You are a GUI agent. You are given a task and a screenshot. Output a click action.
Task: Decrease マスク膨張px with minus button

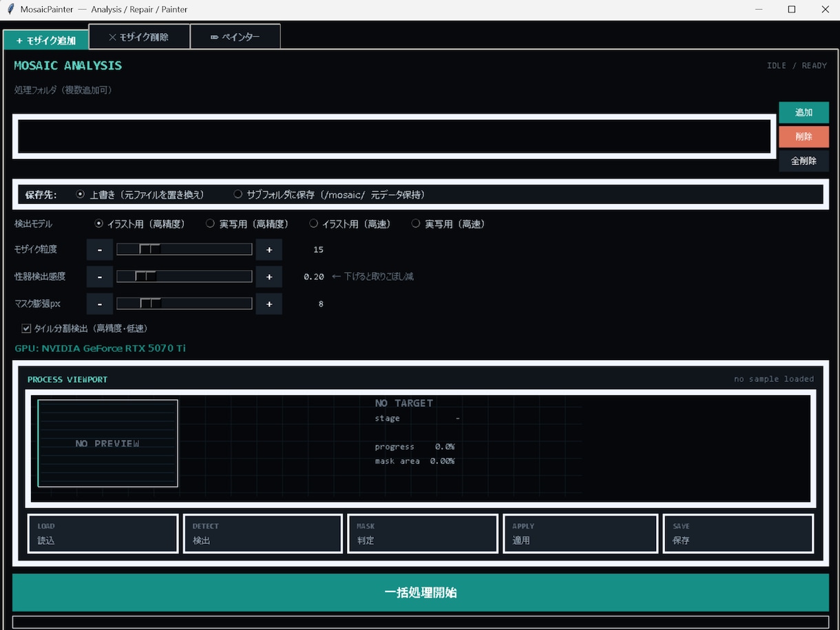[100, 304]
